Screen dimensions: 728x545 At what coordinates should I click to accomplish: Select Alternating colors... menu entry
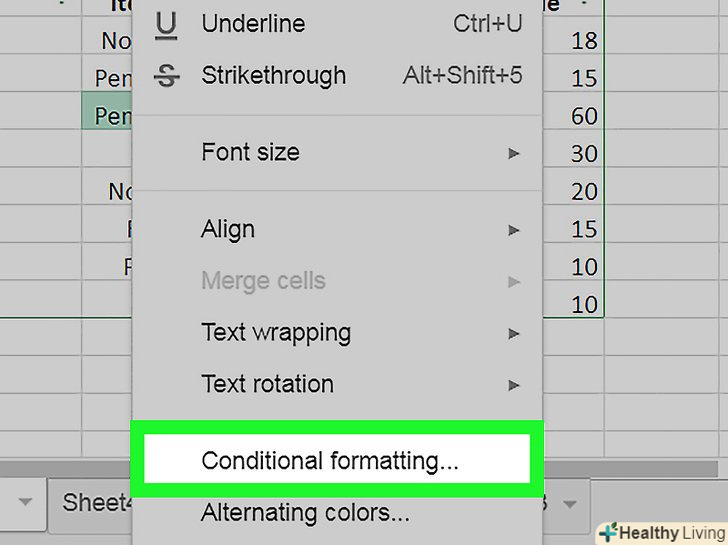pos(305,514)
